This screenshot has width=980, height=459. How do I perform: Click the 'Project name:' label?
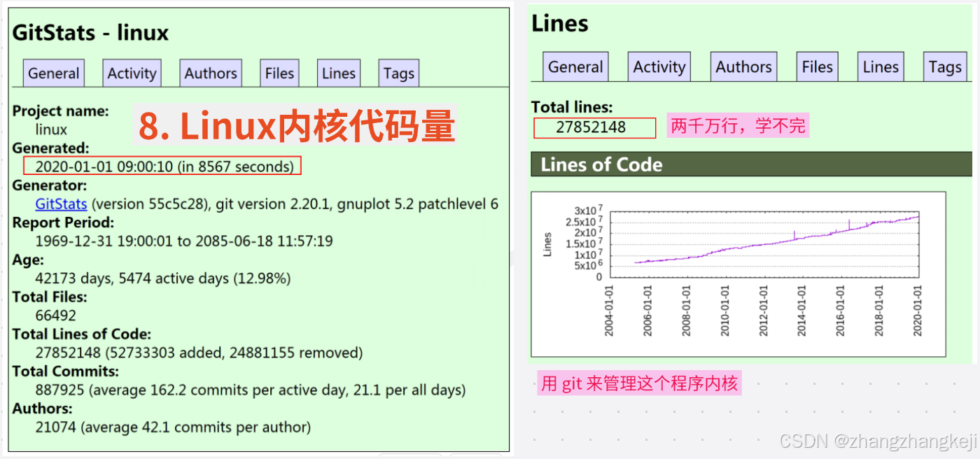(x=61, y=111)
